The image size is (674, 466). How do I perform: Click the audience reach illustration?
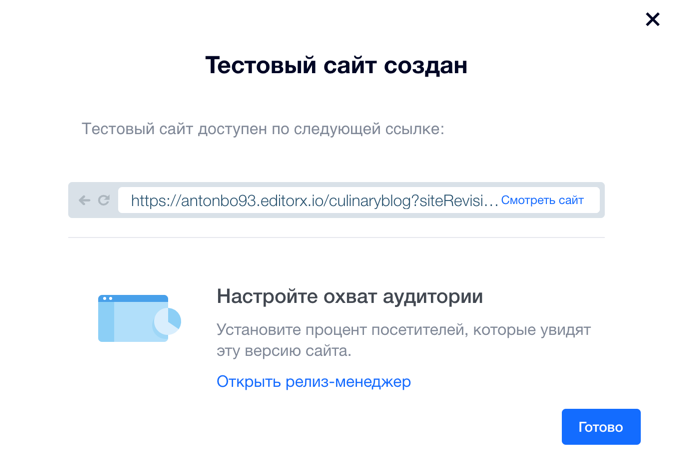[139, 318]
